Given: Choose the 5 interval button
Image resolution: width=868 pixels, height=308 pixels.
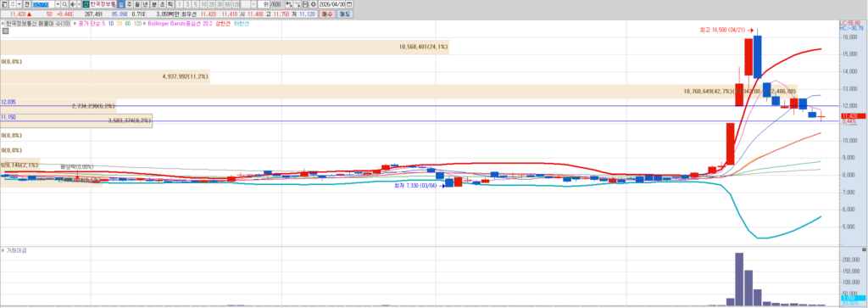Looking at the screenshot, I should pyautogui.click(x=196, y=4).
